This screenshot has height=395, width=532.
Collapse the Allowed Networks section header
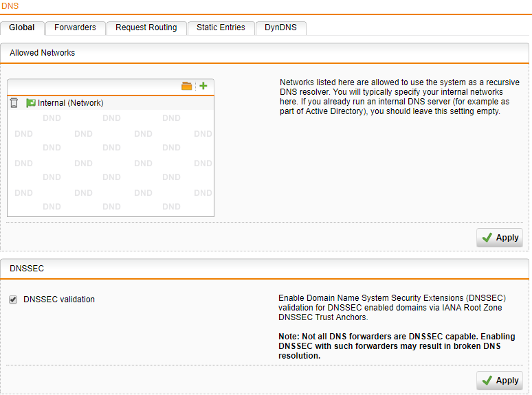click(x=43, y=53)
